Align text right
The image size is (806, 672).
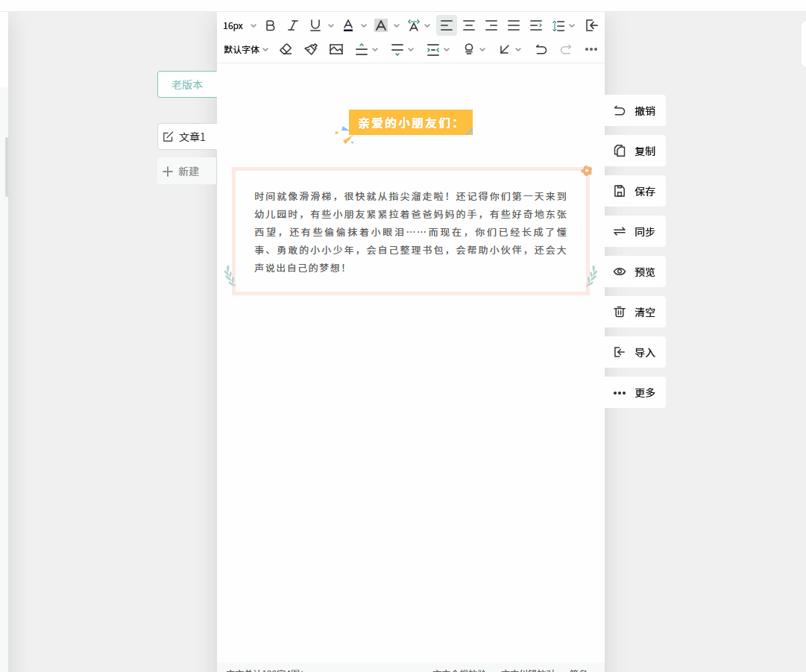[491, 25]
